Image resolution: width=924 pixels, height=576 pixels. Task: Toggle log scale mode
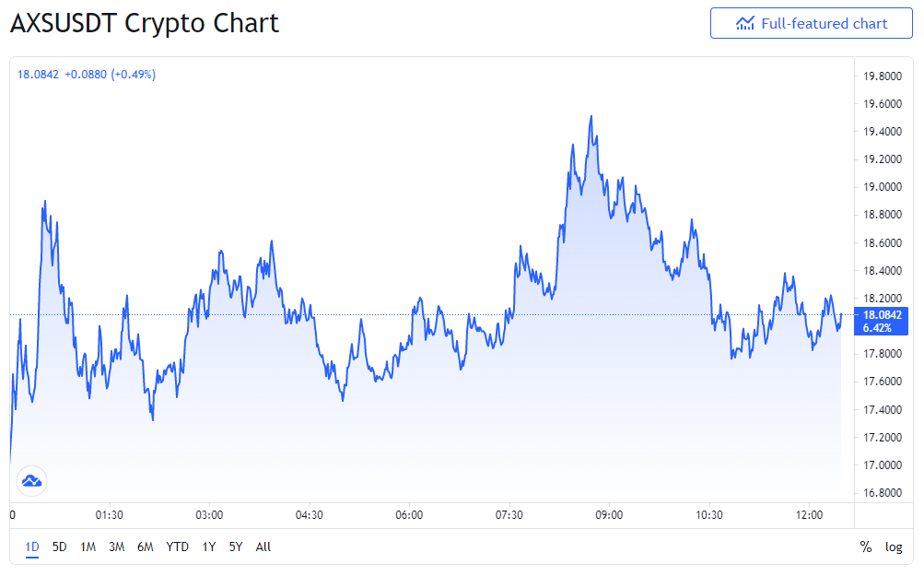click(x=894, y=547)
